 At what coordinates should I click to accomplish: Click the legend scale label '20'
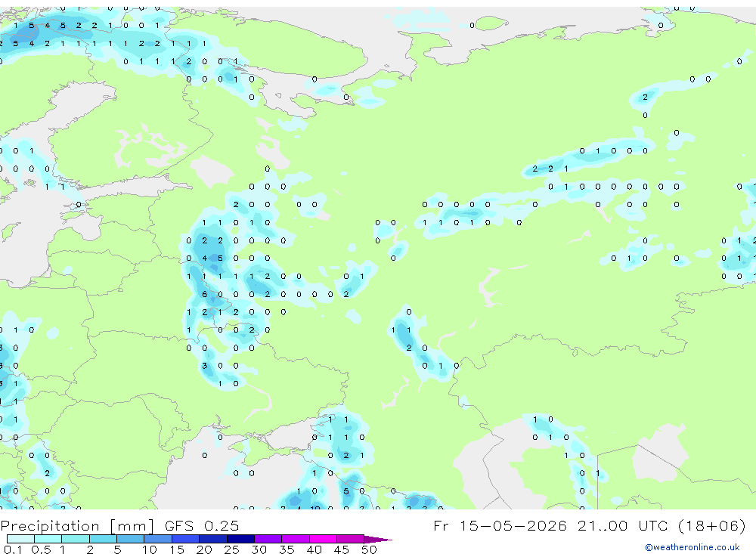(204, 549)
